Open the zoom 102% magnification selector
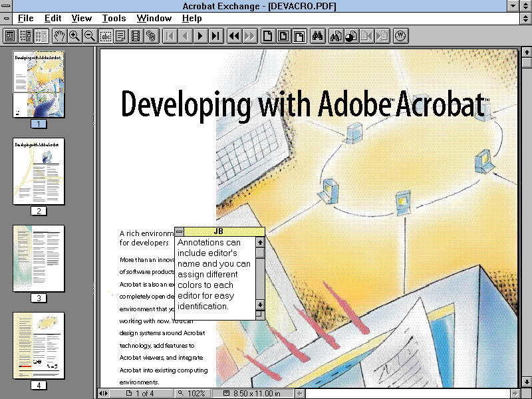The width and height of the screenshot is (532, 399). 192,394
